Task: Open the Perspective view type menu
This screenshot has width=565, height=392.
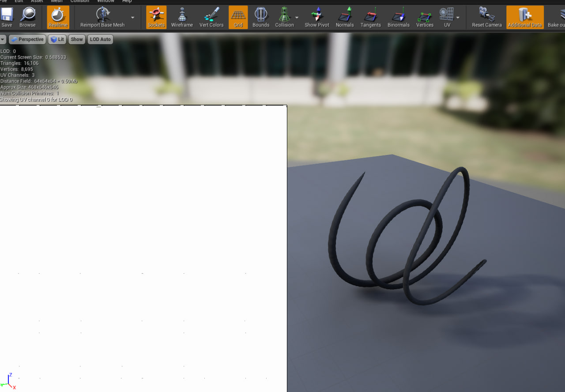Action: 27,39
